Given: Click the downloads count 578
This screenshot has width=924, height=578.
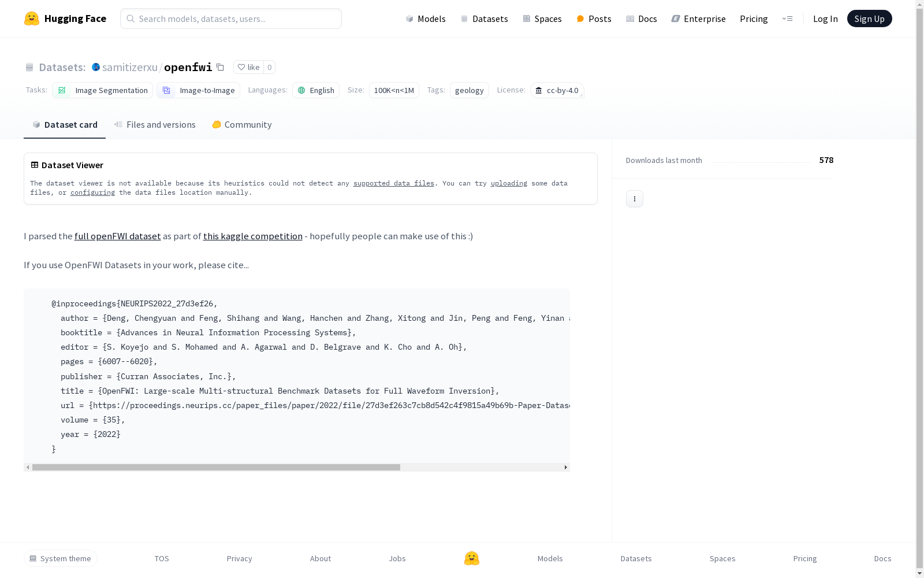Looking at the screenshot, I should coord(826,160).
